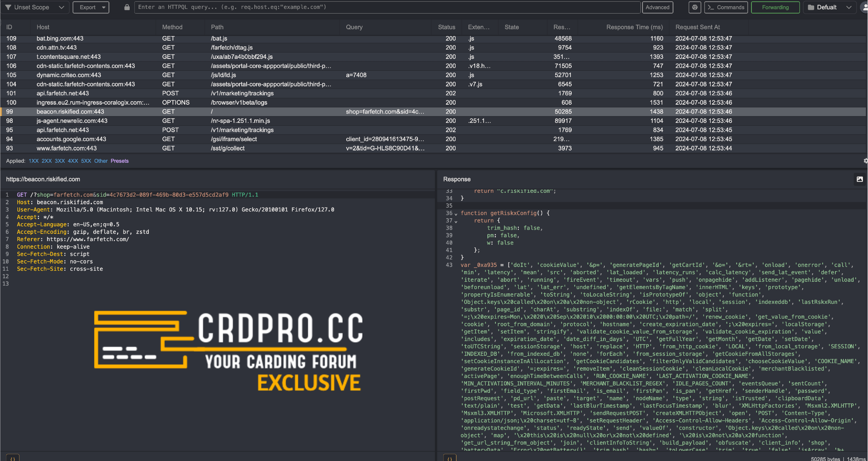The height and width of the screenshot is (461, 868).
Task: Click the https://beacon.riskified.com request title
Action: [43, 179]
